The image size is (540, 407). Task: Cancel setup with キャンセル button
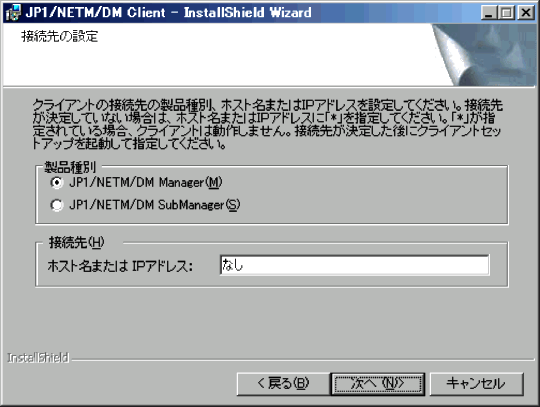click(x=476, y=384)
